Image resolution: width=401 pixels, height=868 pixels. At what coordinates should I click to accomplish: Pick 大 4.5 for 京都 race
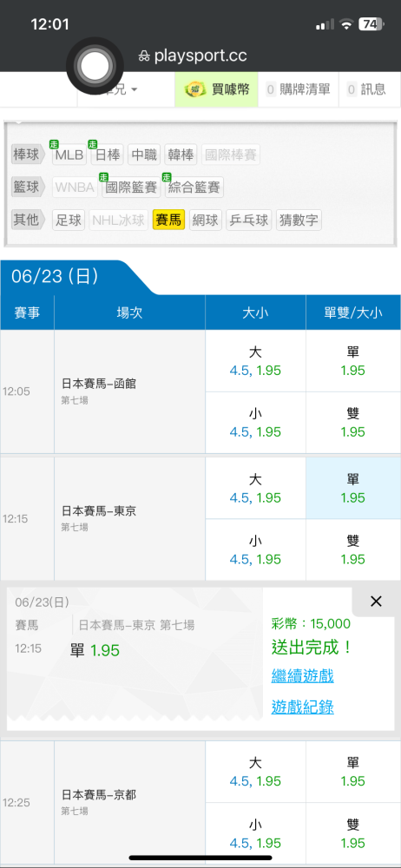click(x=255, y=772)
